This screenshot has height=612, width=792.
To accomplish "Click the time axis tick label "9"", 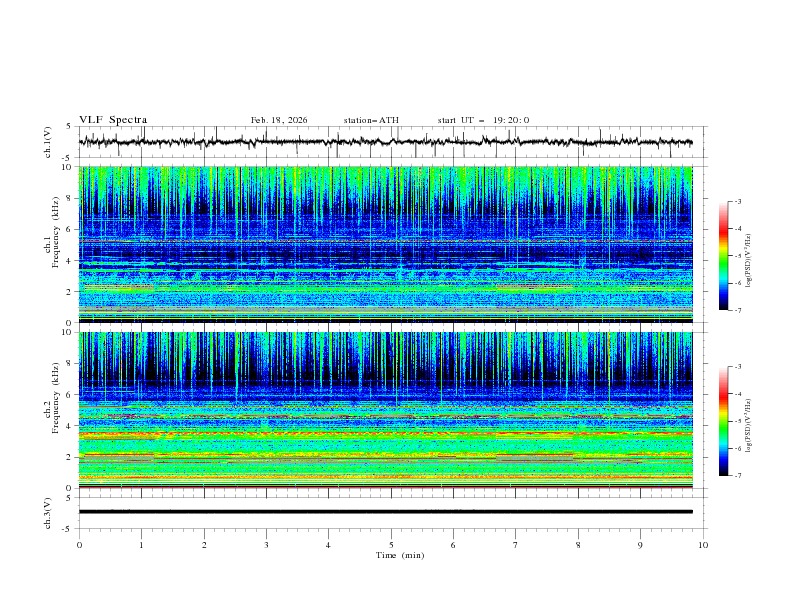I will [x=640, y=545].
